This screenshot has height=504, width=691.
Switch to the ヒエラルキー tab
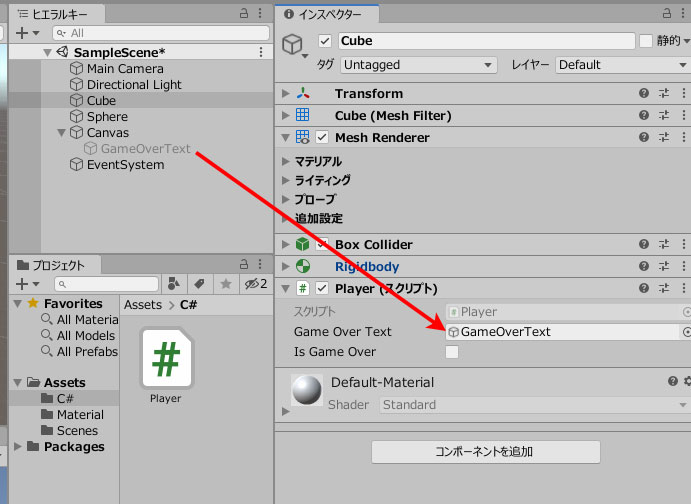57,15
